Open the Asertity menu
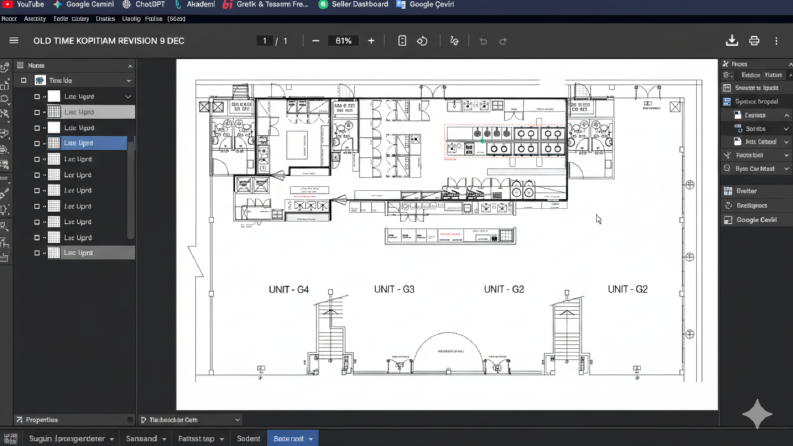Screen dimensions: 793x446 35,19
